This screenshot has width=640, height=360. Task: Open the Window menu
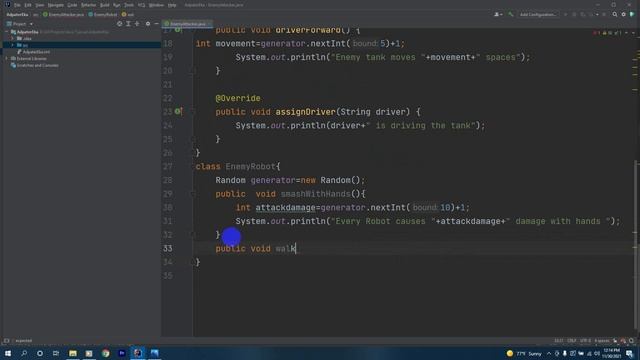click(156, 5)
